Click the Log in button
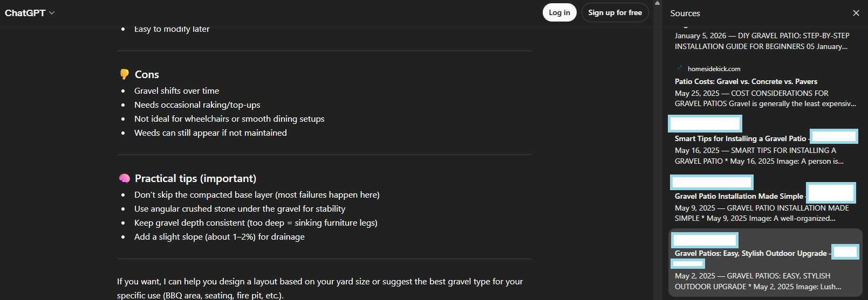The width and height of the screenshot is (868, 300). pyautogui.click(x=559, y=12)
